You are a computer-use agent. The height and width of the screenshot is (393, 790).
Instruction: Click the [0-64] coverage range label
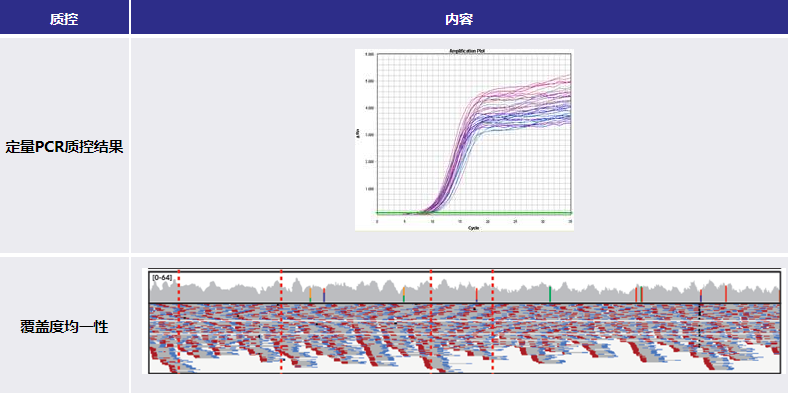162,278
